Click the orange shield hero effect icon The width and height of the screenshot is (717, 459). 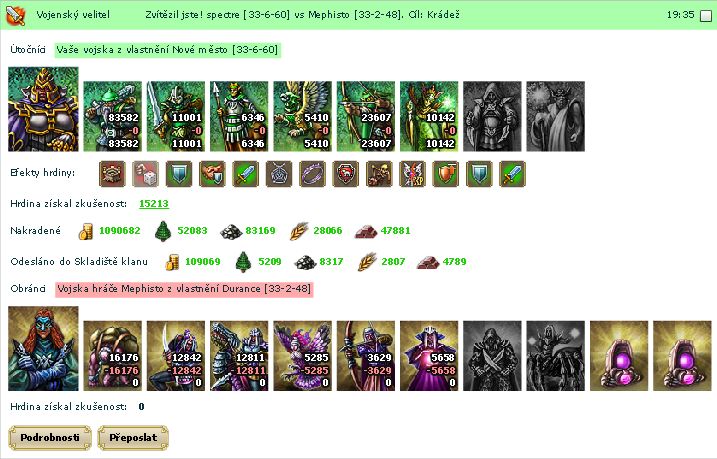coord(446,174)
